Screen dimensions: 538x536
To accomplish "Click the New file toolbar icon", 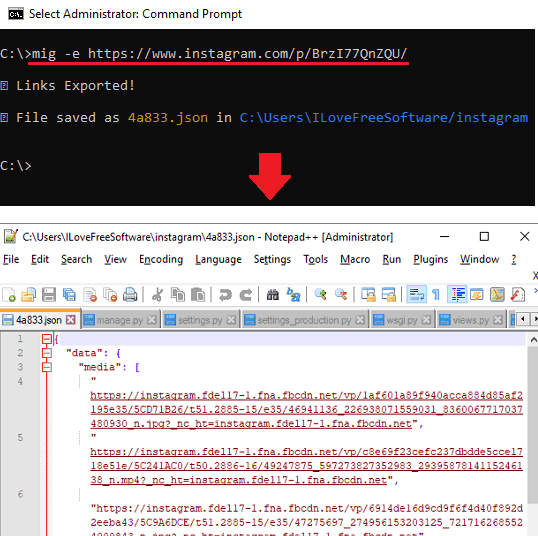I will pyautogui.click(x=9, y=295).
